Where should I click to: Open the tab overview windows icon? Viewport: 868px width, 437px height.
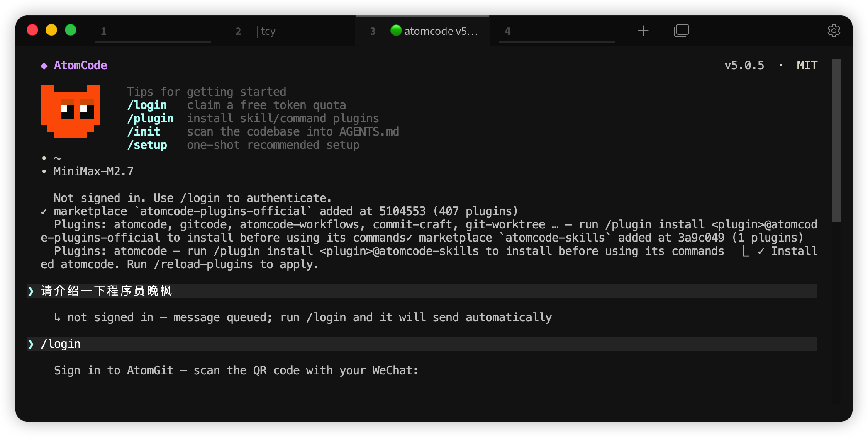click(x=681, y=31)
